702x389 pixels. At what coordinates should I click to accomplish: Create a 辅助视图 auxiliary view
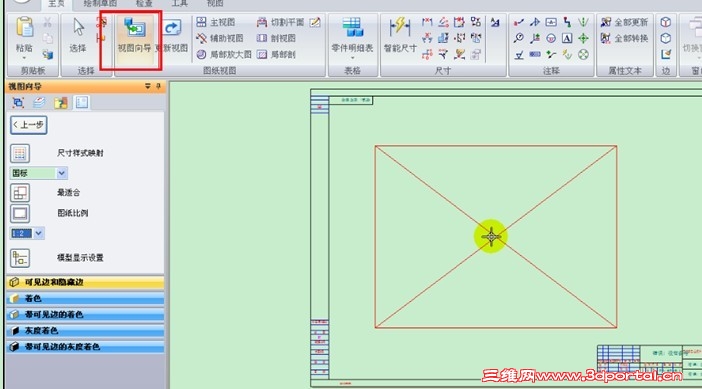[220, 38]
